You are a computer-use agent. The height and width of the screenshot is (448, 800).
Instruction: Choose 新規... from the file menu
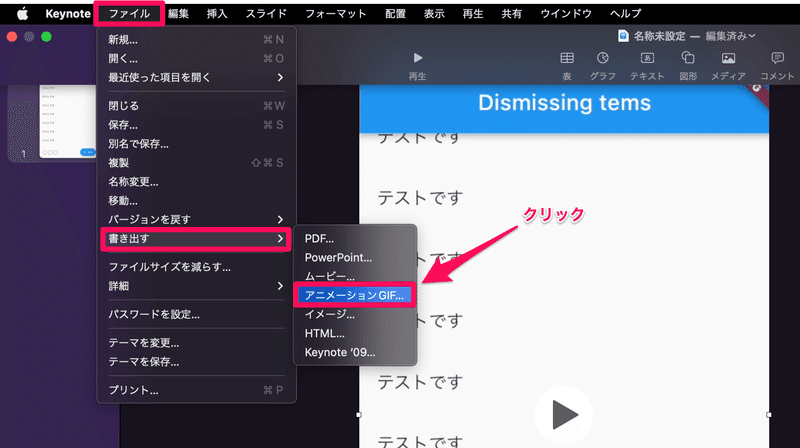[196, 39]
